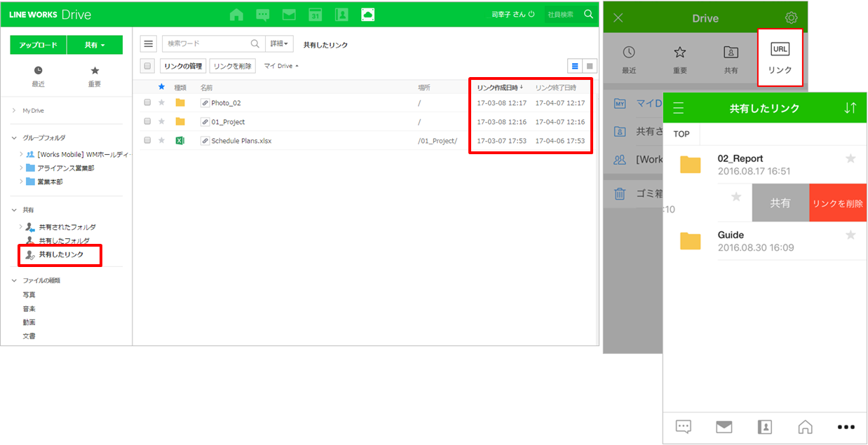
Task: Click the アップロード button
Action: 39,45
